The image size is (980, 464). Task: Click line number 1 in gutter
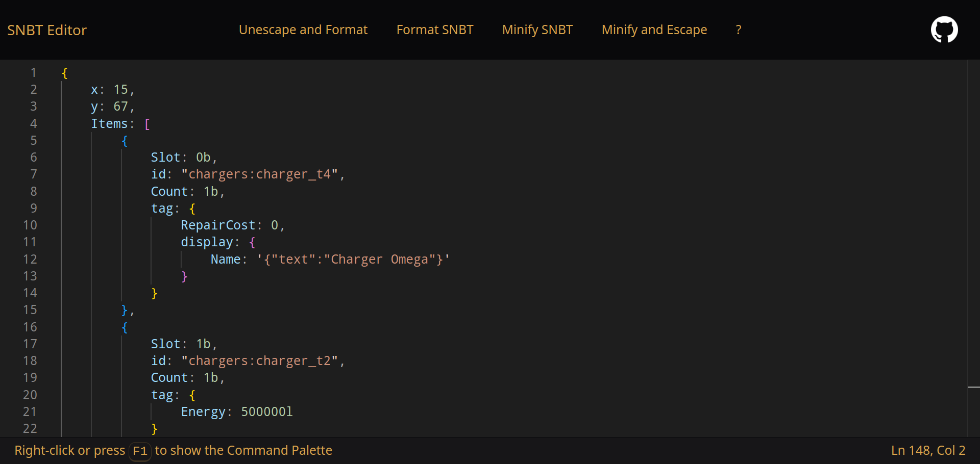coord(34,72)
